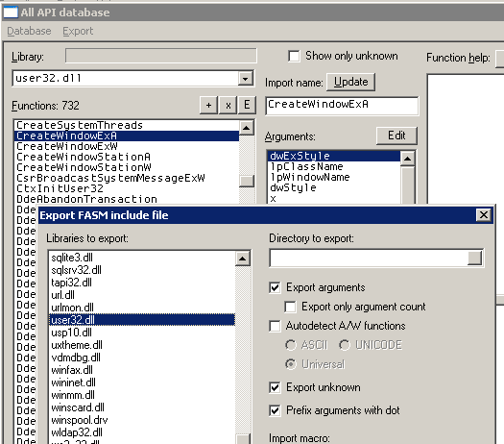
Task: Click the Directory to export field
Action: click(x=369, y=258)
